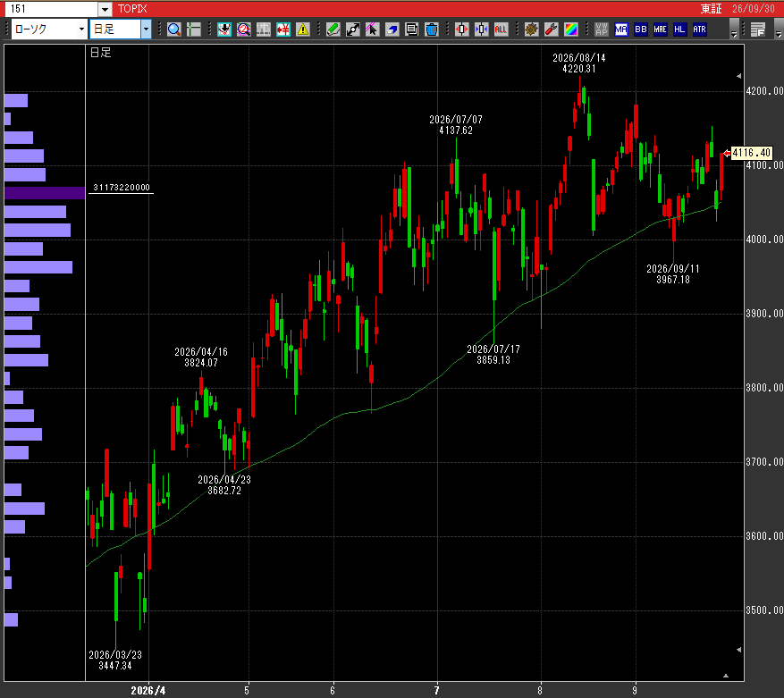The width and height of the screenshot is (784, 698).
Task: Click the 2026/07/17 low label 3859.13
Action: point(493,355)
